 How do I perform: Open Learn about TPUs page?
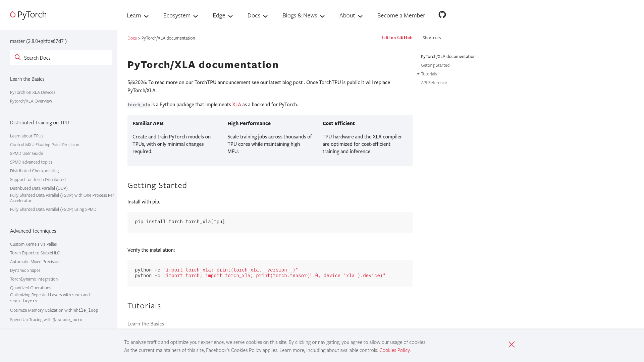pos(26,136)
